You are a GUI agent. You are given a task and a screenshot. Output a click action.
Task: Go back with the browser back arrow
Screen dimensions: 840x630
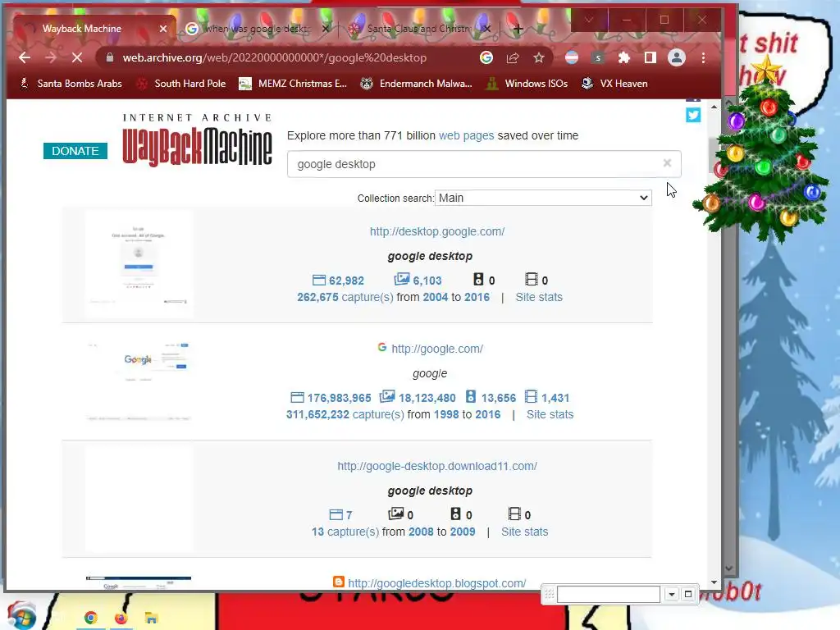click(25, 58)
